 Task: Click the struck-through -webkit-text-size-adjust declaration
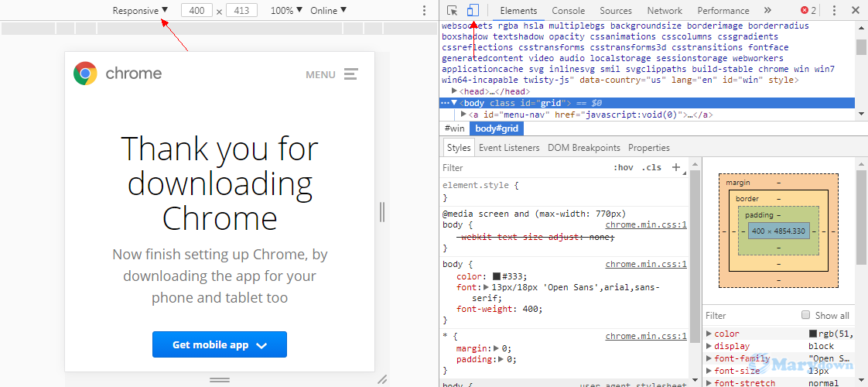(x=535, y=237)
